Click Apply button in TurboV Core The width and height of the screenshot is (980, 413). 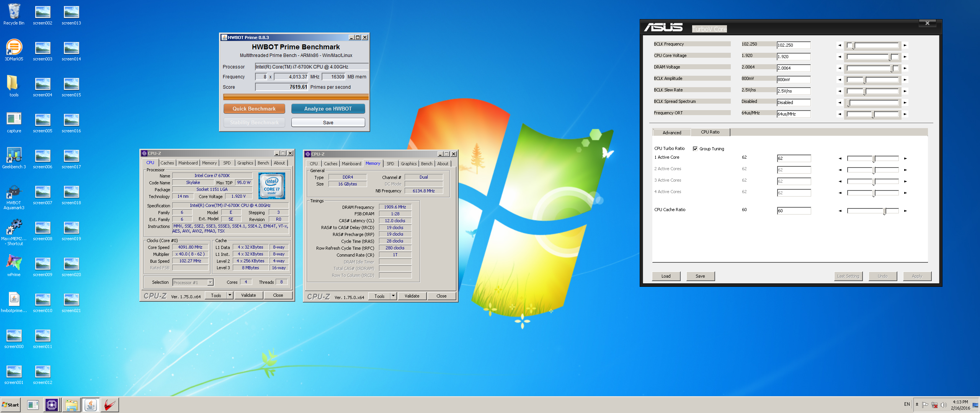pyautogui.click(x=917, y=276)
